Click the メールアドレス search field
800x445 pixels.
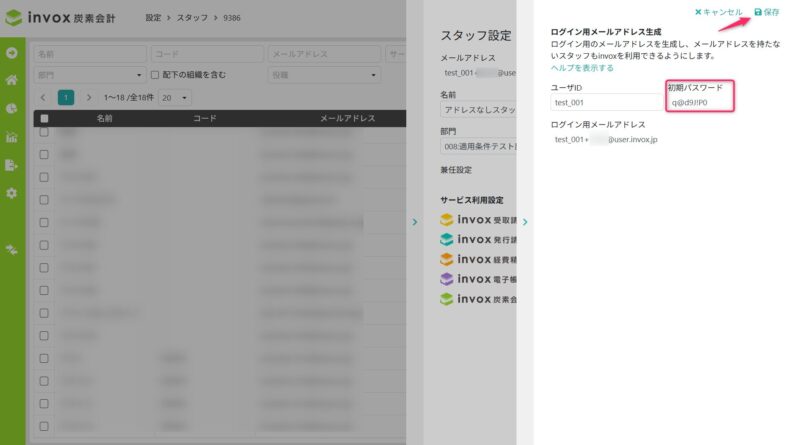[324, 54]
